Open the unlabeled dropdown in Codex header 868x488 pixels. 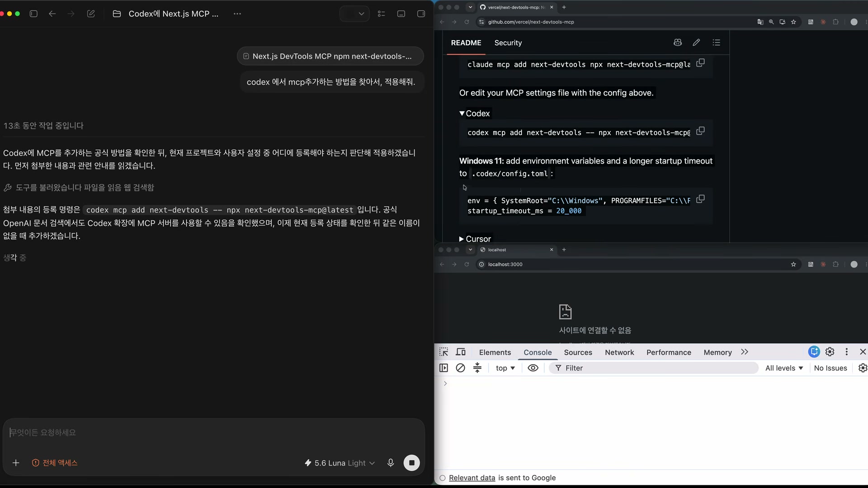[354, 14]
